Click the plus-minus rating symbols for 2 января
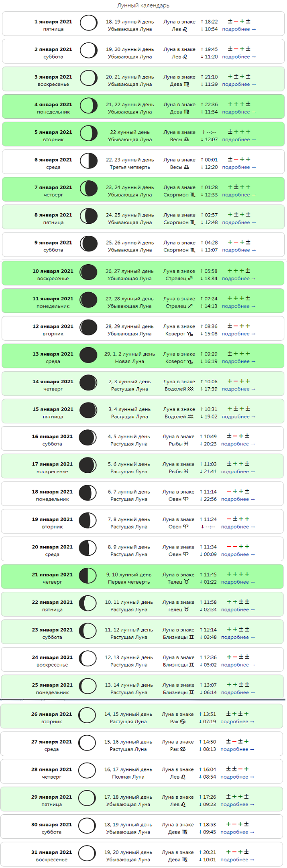 point(239,49)
